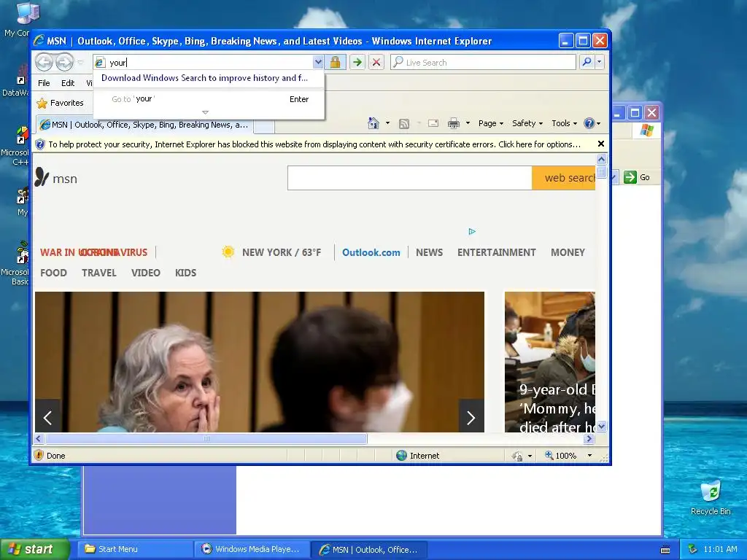Open the Print options dropdown arrow
This screenshot has width=747, height=560.
468,123
